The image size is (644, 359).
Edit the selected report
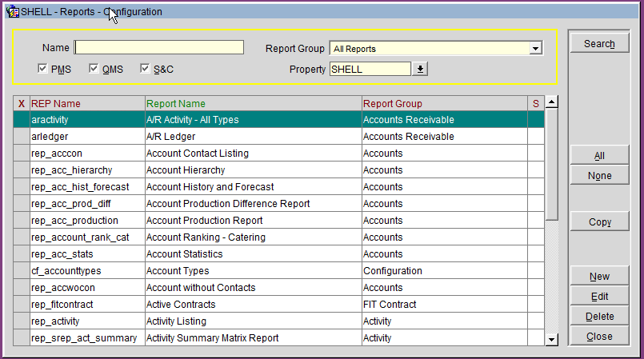coord(599,297)
